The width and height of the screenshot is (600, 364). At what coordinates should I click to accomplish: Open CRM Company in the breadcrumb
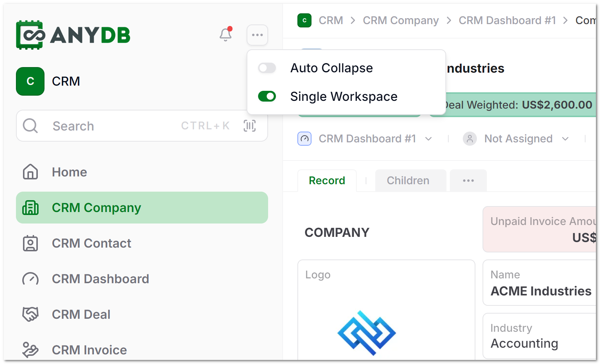[x=401, y=20]
